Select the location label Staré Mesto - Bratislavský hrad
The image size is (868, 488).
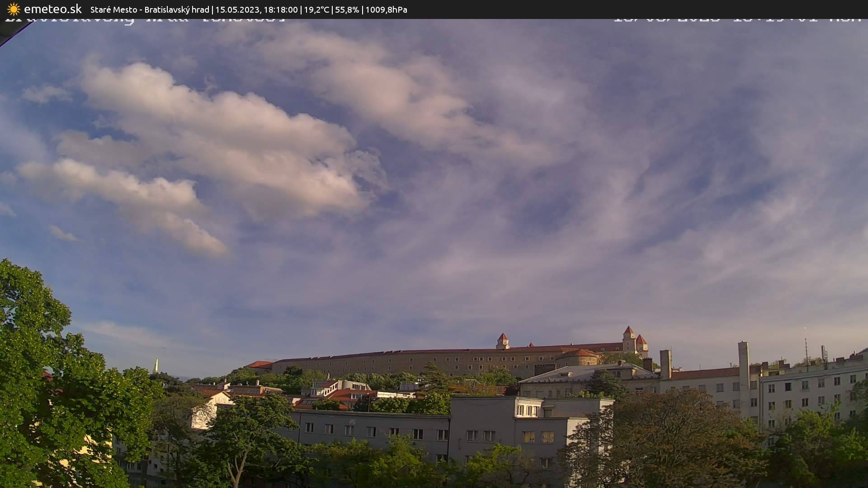point(149,9)
